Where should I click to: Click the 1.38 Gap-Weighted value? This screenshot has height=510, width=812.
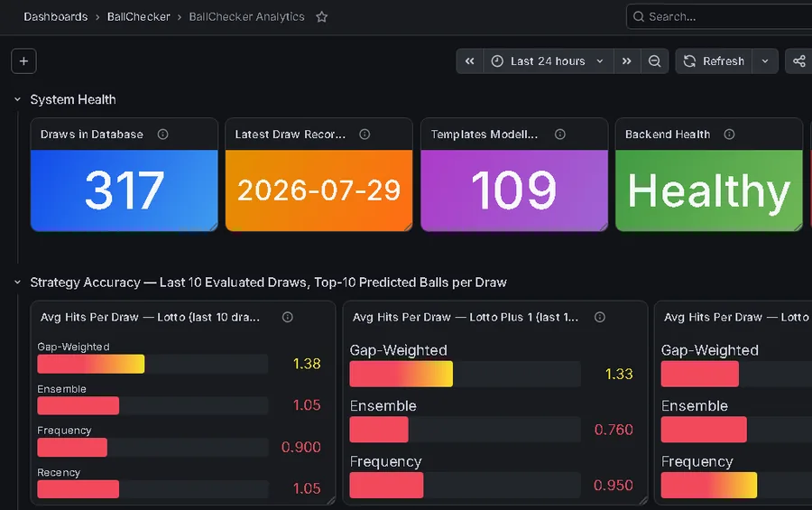tap(307, 364)
